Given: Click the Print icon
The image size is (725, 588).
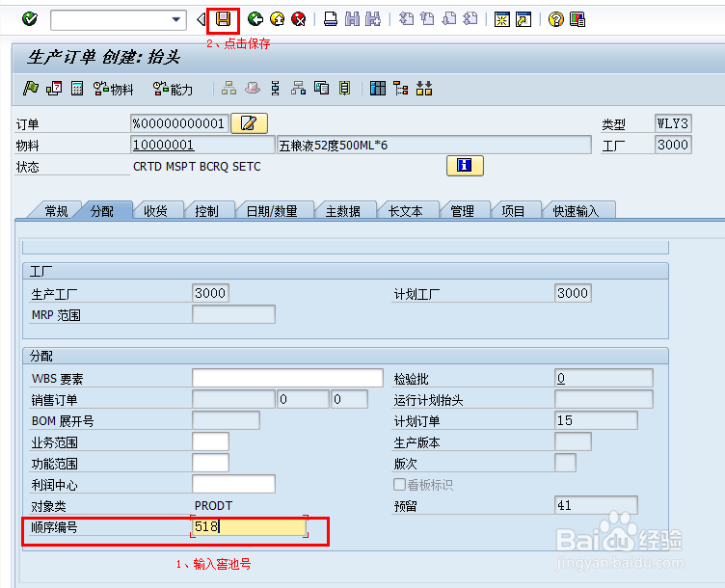Looking at the screenshot, I should click(331, 19).
